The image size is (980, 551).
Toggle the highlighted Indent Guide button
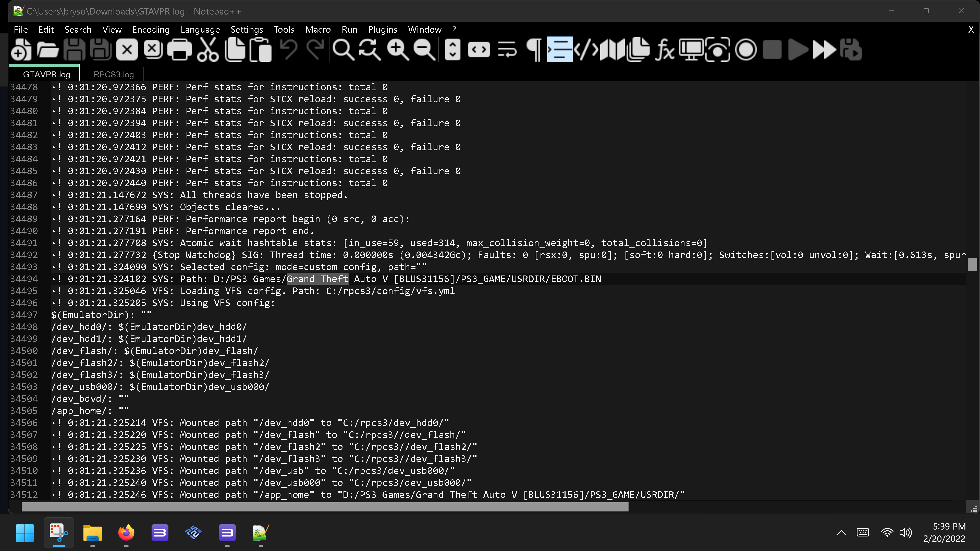click(x=560, y=50)
